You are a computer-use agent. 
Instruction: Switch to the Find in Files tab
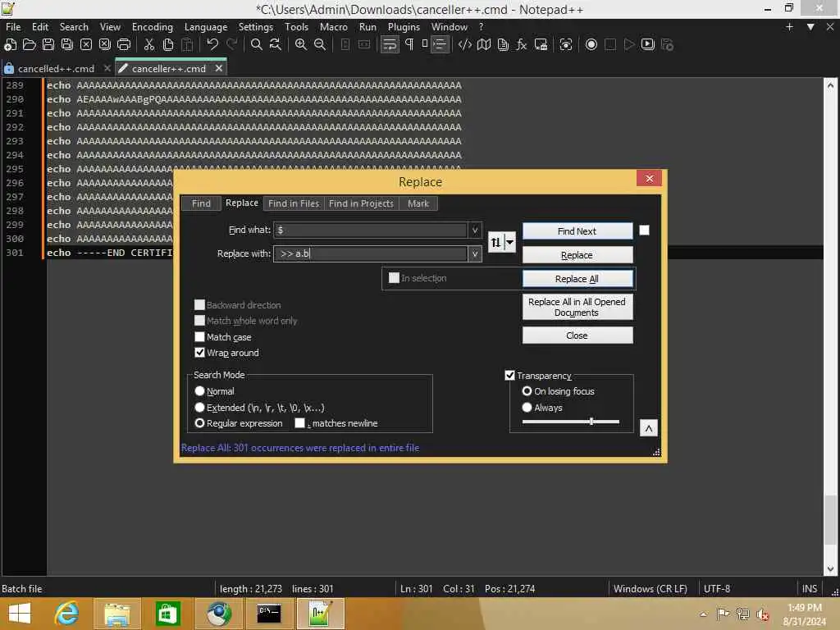(x=294, y=203)
